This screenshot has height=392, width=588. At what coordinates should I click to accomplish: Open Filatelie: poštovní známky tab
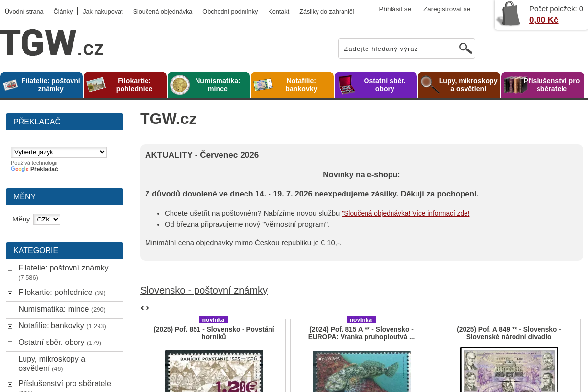(42, 85)
